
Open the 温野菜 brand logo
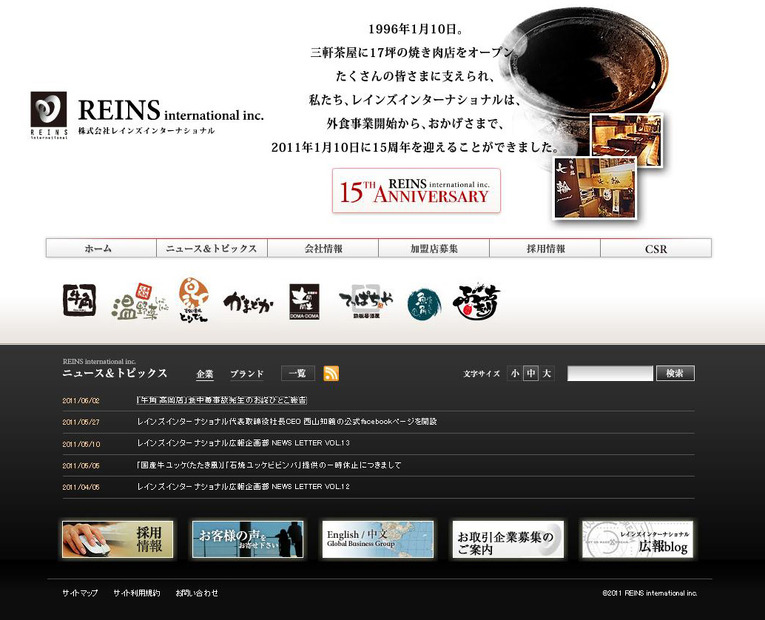coord(139,302)
